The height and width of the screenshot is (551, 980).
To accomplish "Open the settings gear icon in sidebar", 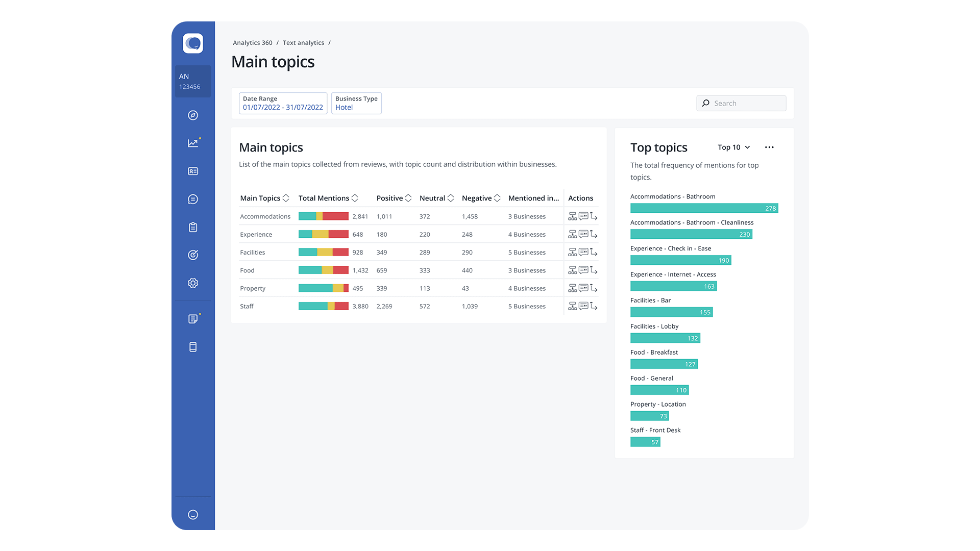I will [x=193, y=283].
